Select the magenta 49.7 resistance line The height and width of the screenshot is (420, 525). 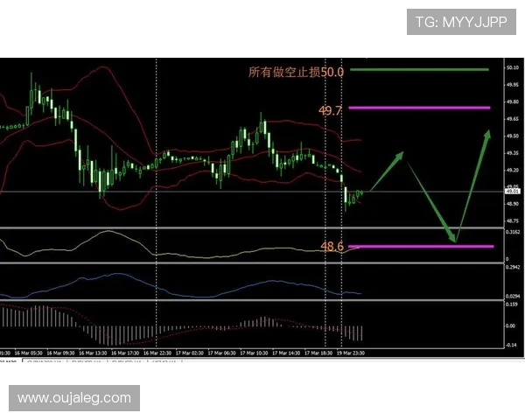click(420, 108)
